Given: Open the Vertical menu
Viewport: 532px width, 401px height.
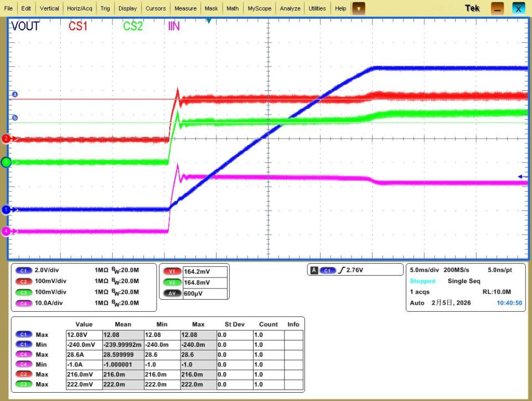Looking at the screenshot, I should click(x=49, y=8).
